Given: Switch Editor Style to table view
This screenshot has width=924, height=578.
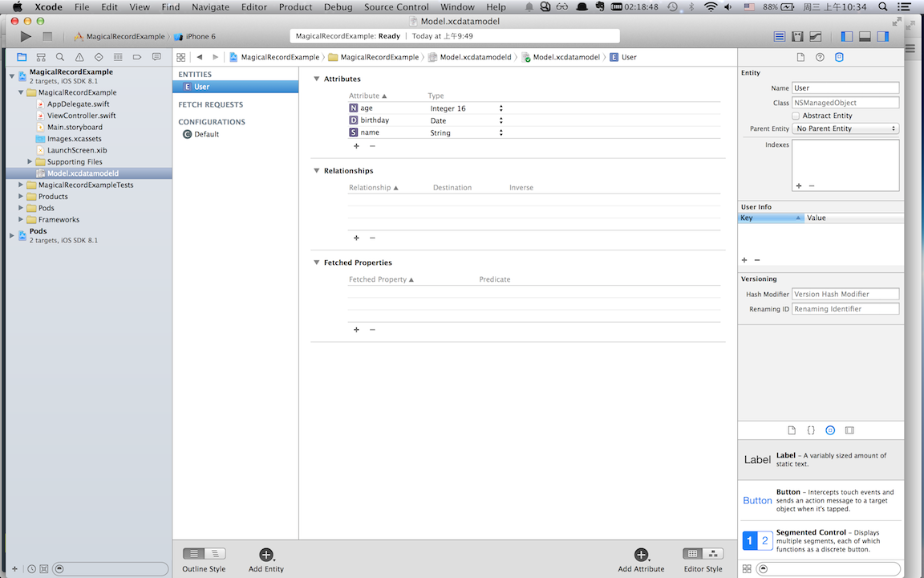Looking at the screenshot, I should pyautogui.click(x=692, y=554).
